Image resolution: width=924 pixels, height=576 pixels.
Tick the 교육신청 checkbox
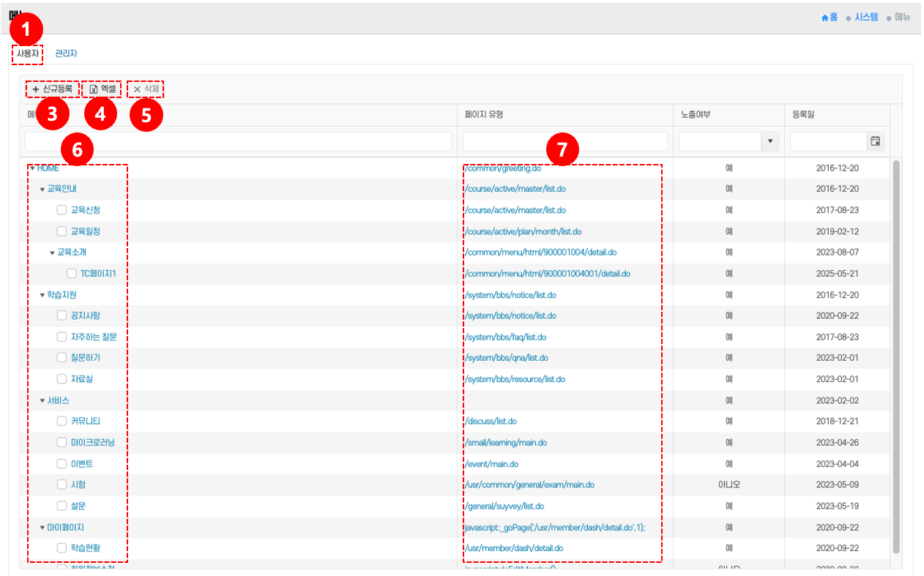click(x=62, y=210)
